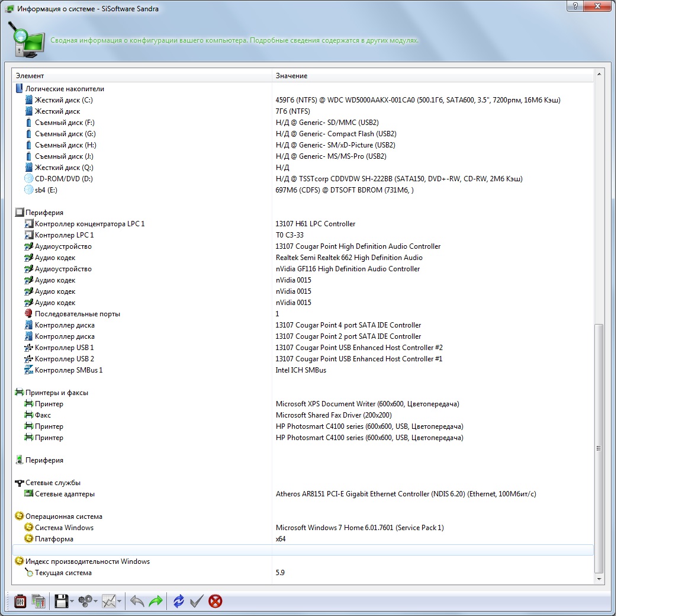The height and width of the screenshot is (616, 682).
Task: Click the T0 C3-33 value
Action: point(289,235)
